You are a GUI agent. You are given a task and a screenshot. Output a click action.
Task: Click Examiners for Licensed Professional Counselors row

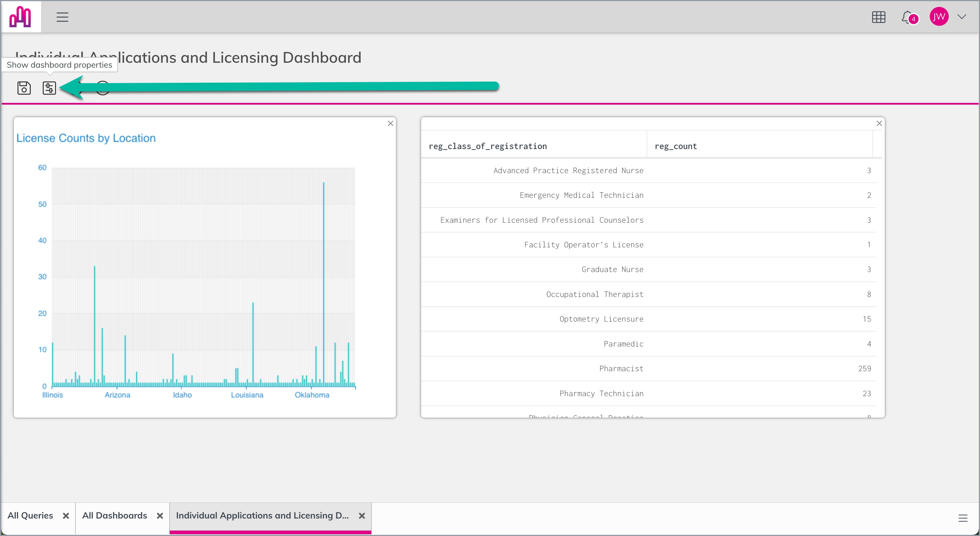pos(649,220)
